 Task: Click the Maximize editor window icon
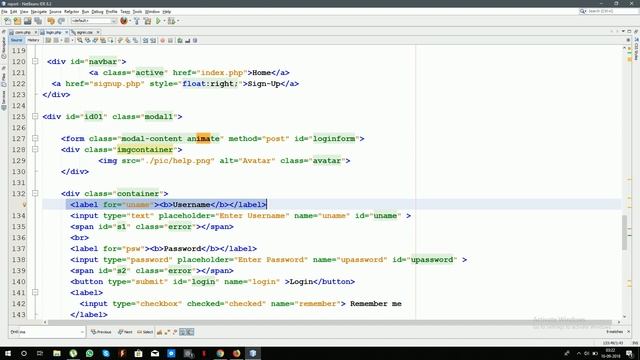click(629, 31)
